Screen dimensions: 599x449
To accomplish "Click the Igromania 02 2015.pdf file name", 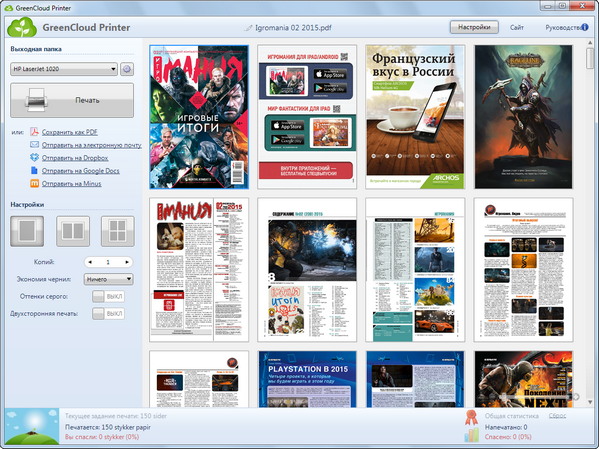I will point(293,28).
